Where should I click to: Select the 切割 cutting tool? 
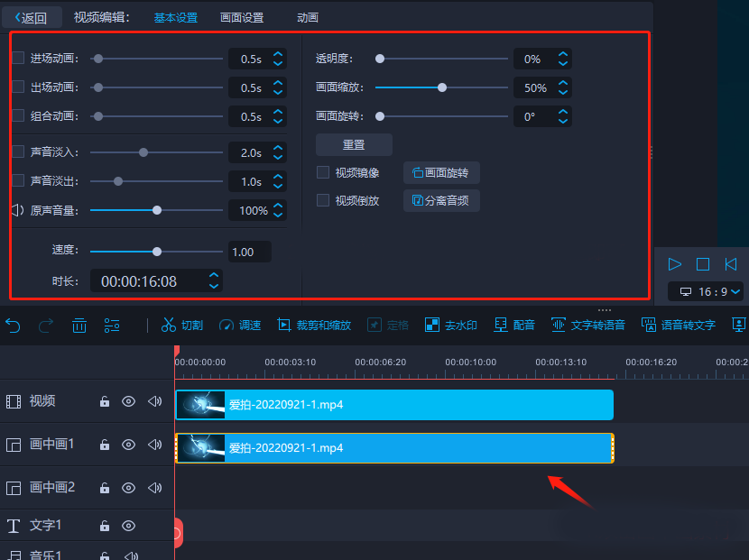pyautogui.click(x=180, y=326)
